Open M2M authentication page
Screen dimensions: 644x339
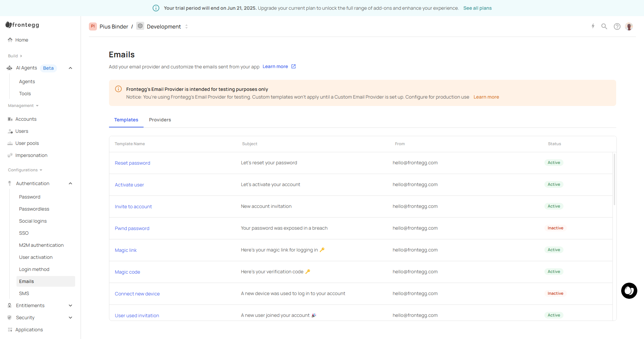pyautogui.click(x=41, y=245)
